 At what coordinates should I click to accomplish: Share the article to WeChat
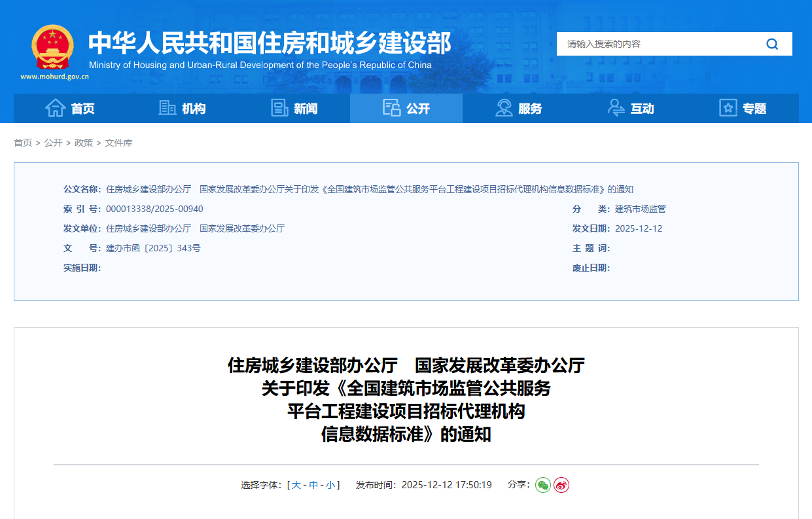[x=542, y=485]
